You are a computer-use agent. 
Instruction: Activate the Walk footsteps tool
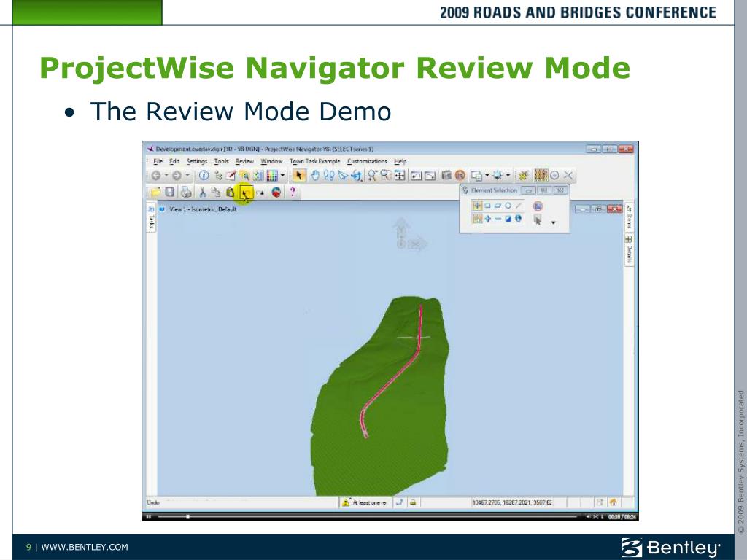pyautogui.click(x=329, y=176)
